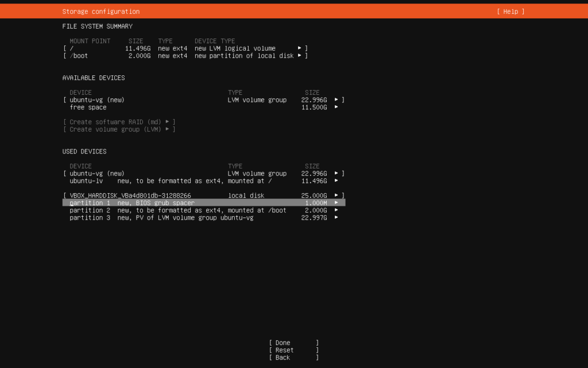This screenshot has width=588, height=368.
Task: Click Create volume group (LVM)
Action: [119, 129]
